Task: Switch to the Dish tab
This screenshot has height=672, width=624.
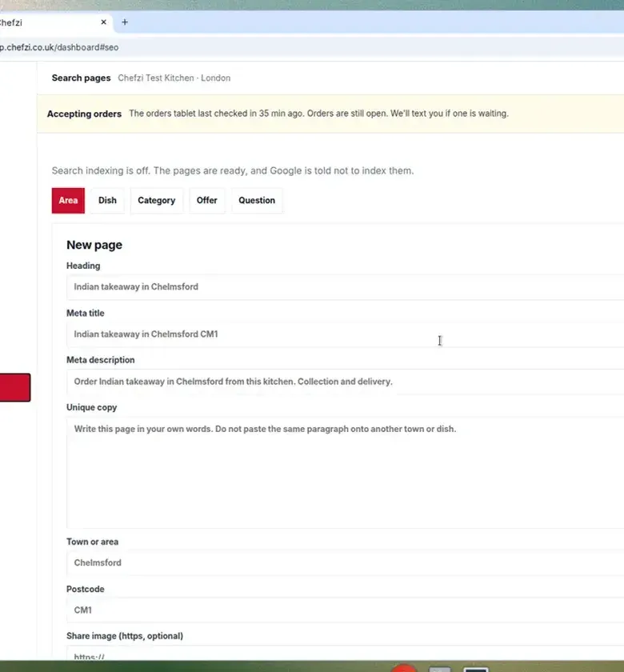Action: coord(107,200)
